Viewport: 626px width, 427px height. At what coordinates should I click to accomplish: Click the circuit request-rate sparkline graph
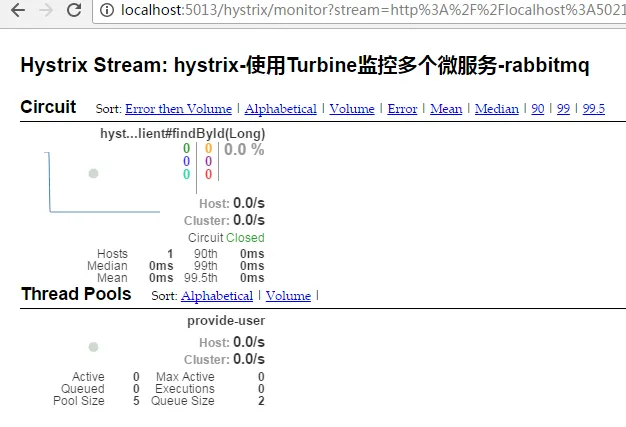102,182
